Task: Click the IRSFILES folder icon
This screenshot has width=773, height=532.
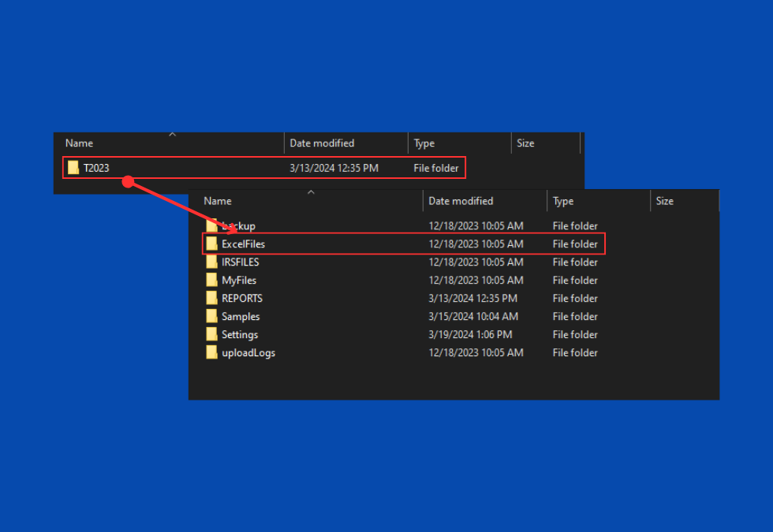Action: click(x=211, y=262)
